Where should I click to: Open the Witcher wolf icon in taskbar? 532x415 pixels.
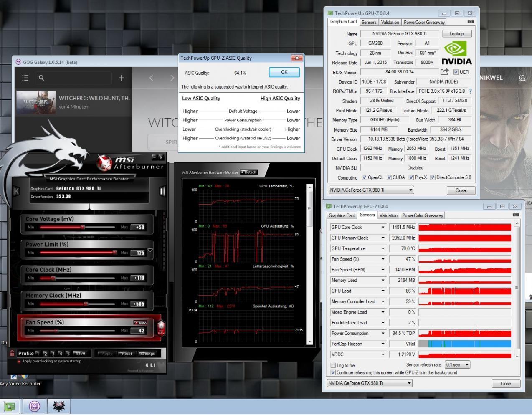coord(59,406)
